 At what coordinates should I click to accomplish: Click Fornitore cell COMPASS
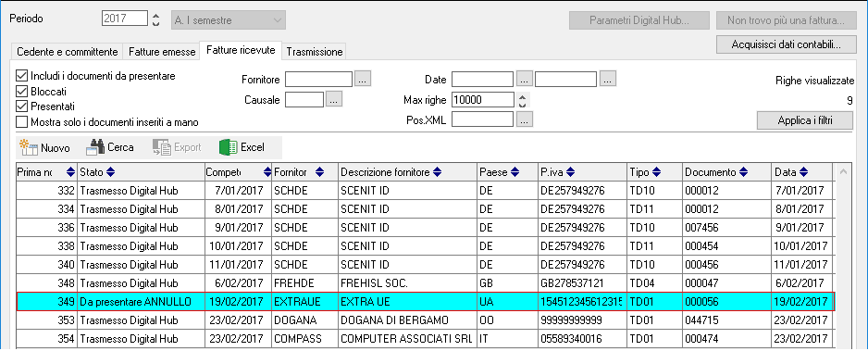pyautogui.click(x=304, y=339)
